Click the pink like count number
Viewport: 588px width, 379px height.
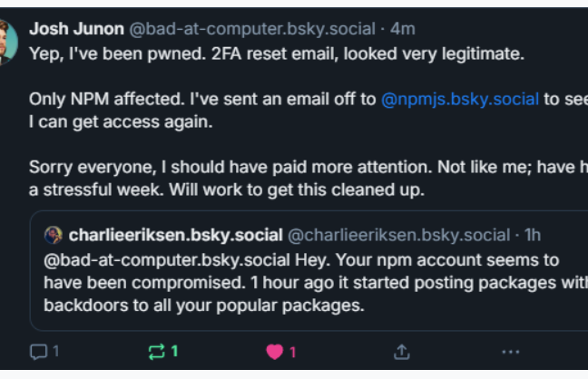pos(293,352)
